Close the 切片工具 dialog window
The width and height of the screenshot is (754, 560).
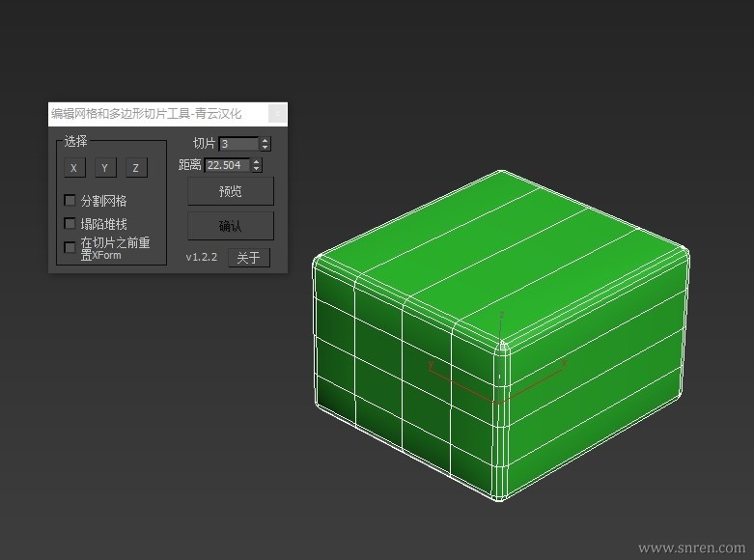[277, 114]
